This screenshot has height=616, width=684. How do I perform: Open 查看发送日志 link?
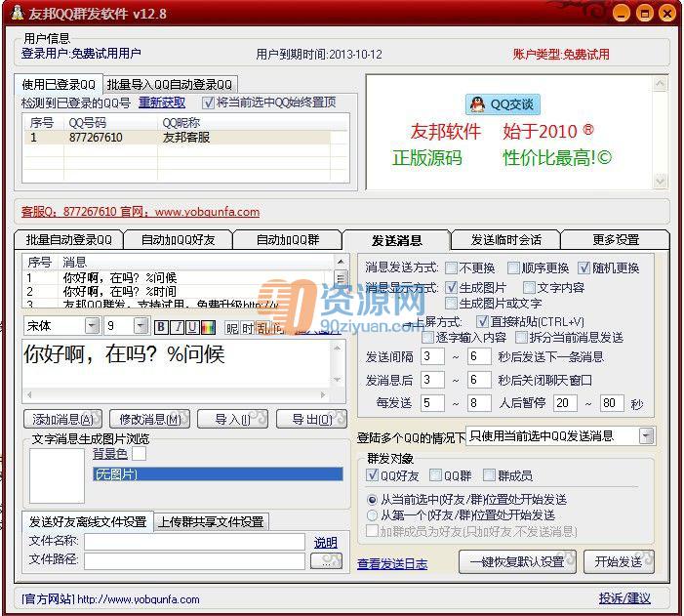(392, 564)
